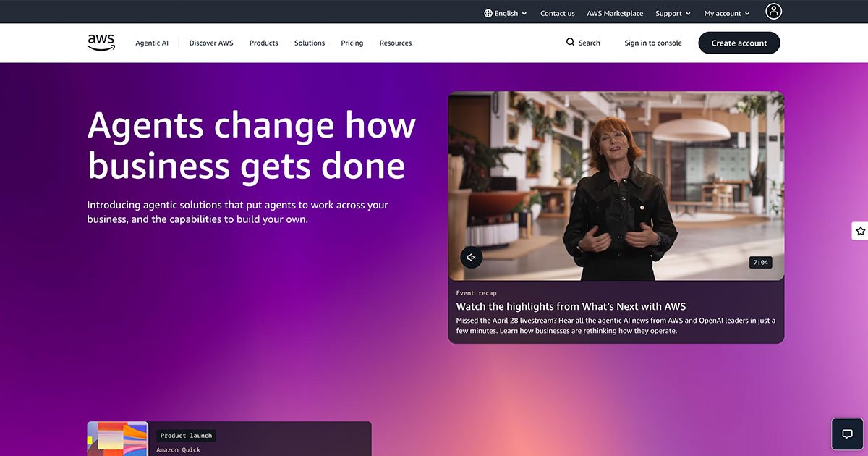Open Watch the highlights from What's Next title
868x456 pixels.
click(x=571, y=306)
